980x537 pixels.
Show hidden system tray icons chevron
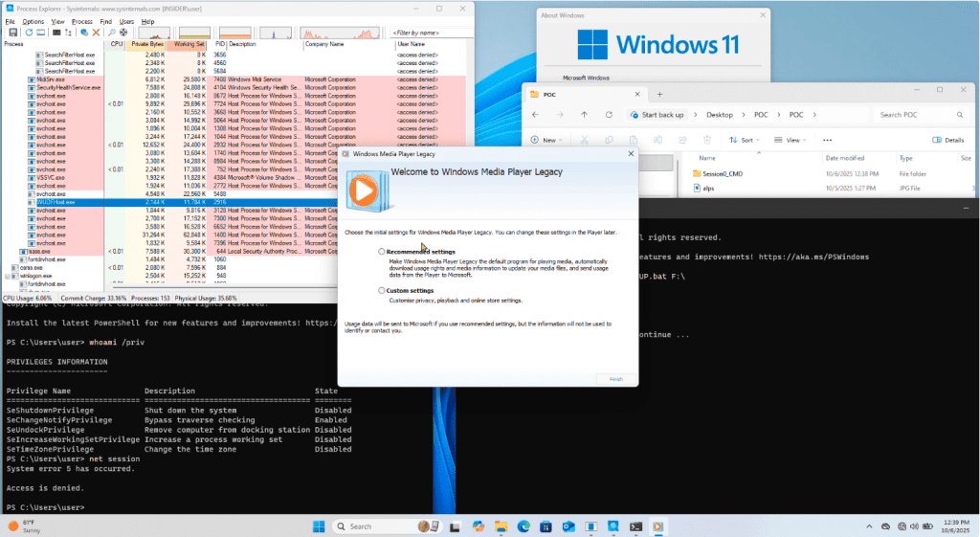click(869, 526)
